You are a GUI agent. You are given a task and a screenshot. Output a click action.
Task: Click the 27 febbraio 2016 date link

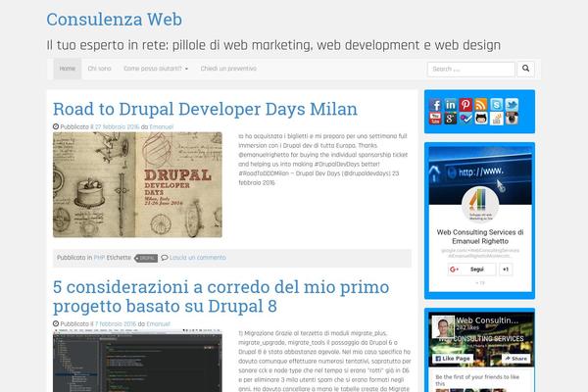117,126
